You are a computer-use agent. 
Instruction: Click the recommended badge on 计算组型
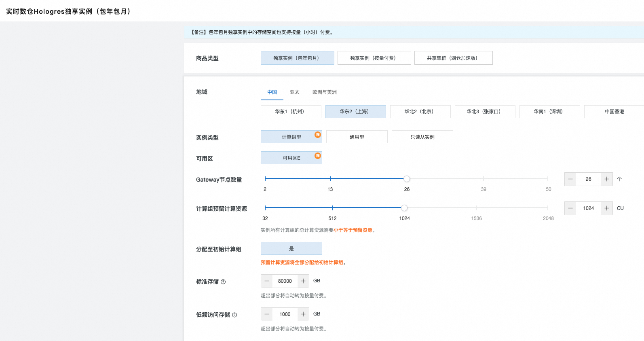[318, 135]
